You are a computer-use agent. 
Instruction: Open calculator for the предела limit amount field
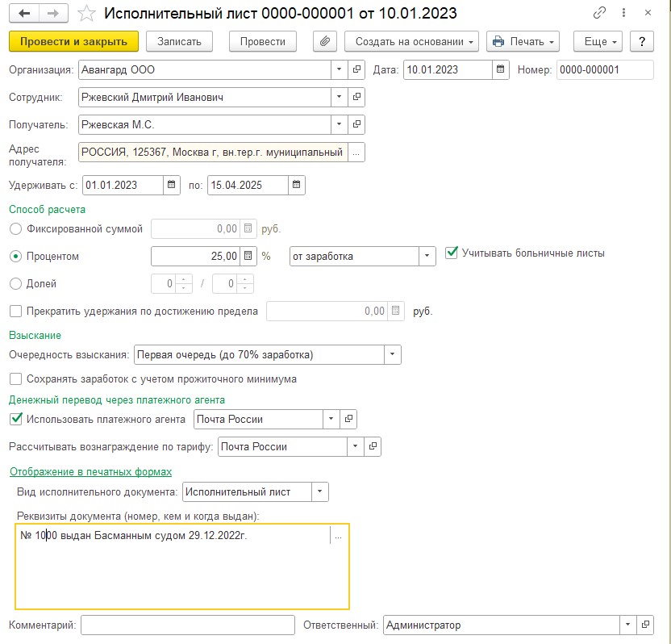(x=396, y=311)
